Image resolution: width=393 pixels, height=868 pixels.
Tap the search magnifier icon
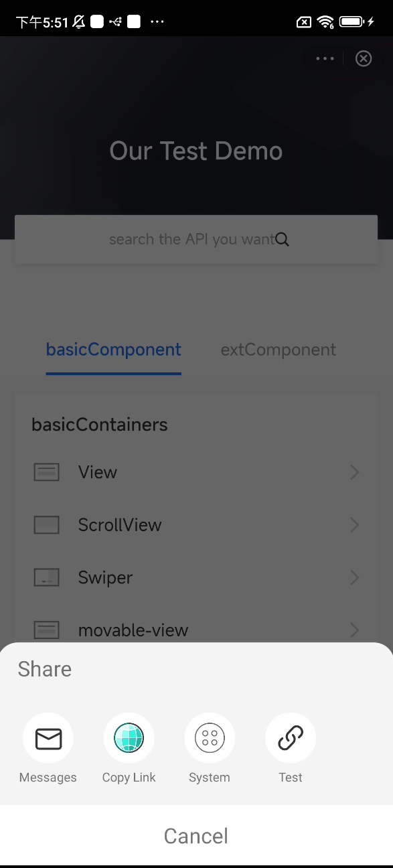tap(282, 239)
